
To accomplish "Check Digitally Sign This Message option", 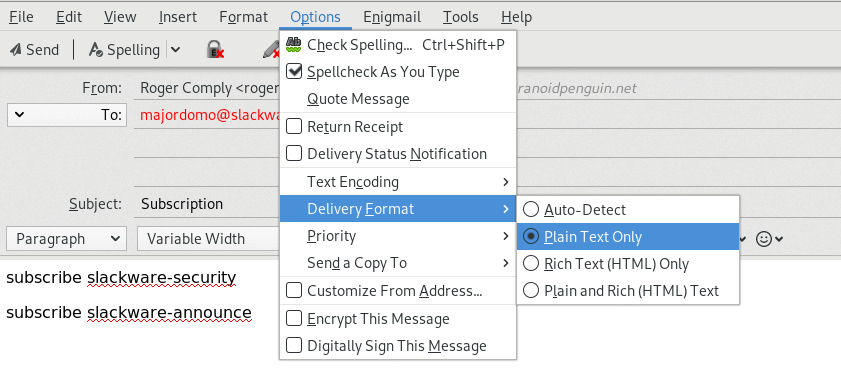I will pyautogui.click(x=294, y=345).
